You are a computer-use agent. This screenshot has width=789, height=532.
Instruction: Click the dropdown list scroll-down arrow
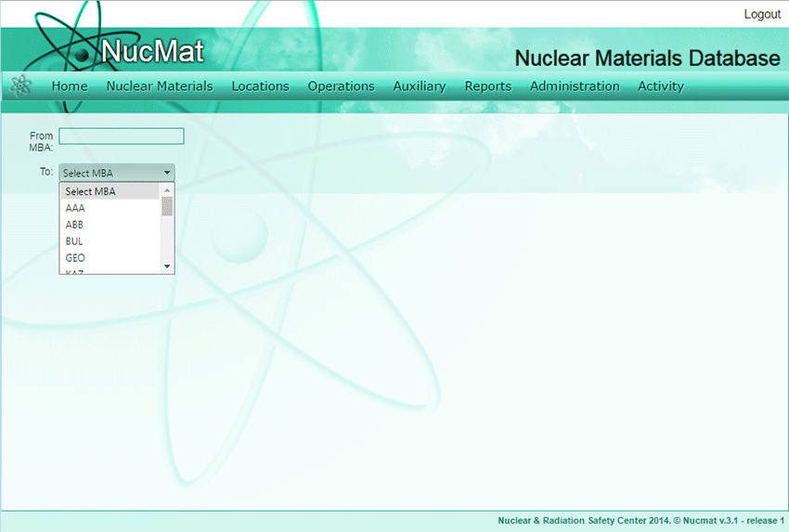(167, 266)
